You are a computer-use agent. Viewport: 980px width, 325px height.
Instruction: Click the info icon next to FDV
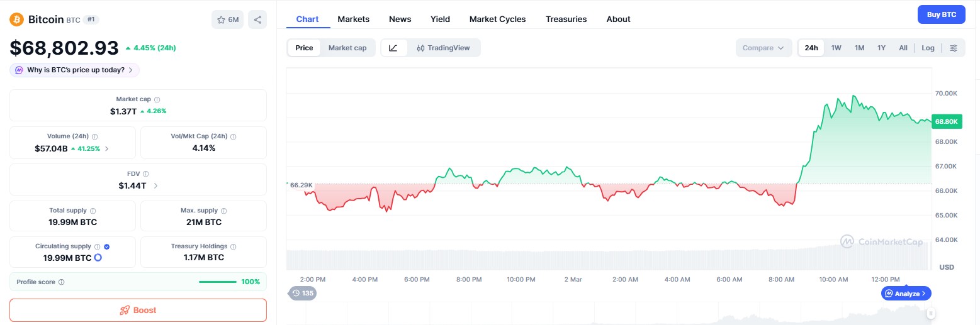tap(146, 174)
